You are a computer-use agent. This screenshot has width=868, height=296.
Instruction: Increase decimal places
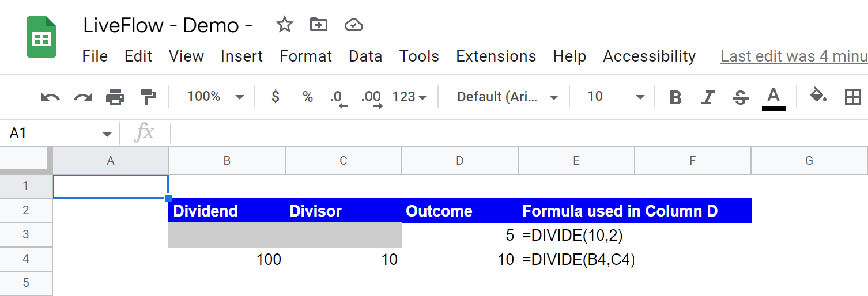coord(371,98)
